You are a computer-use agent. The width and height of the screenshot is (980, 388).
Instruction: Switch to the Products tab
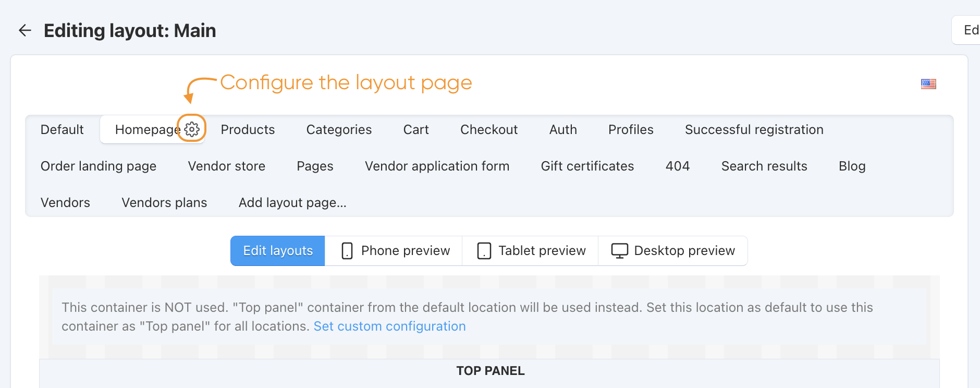tap(248, 129)
